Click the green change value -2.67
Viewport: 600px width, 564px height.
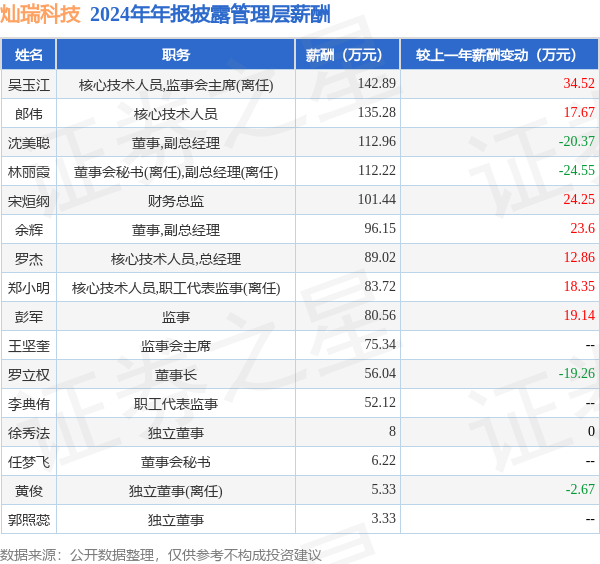coord(580,489)
